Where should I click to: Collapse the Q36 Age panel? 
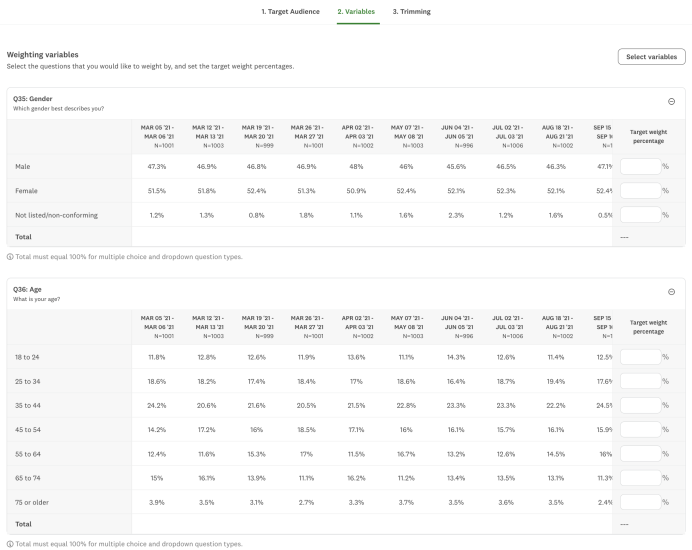(x=671, y=292)
